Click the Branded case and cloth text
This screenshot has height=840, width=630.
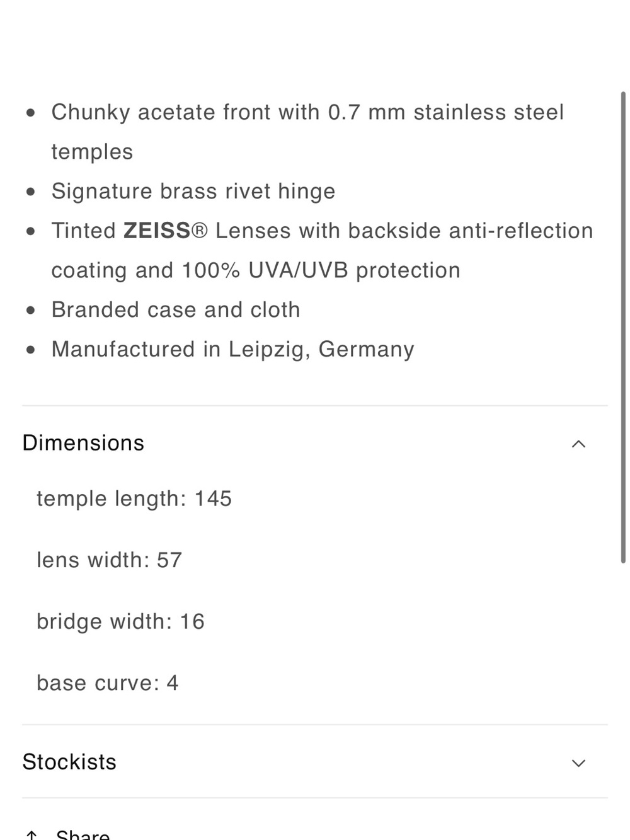176,310
